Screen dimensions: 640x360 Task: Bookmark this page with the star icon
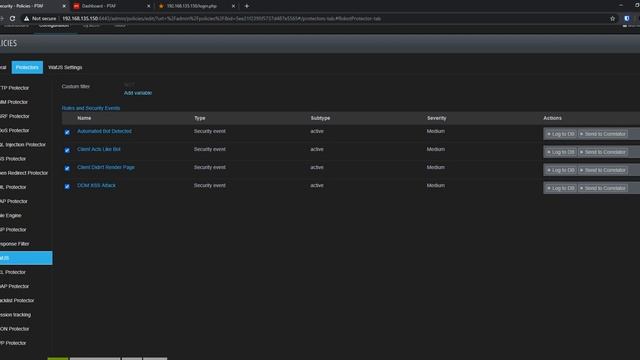pyautogui.click(x=612, y=18)
